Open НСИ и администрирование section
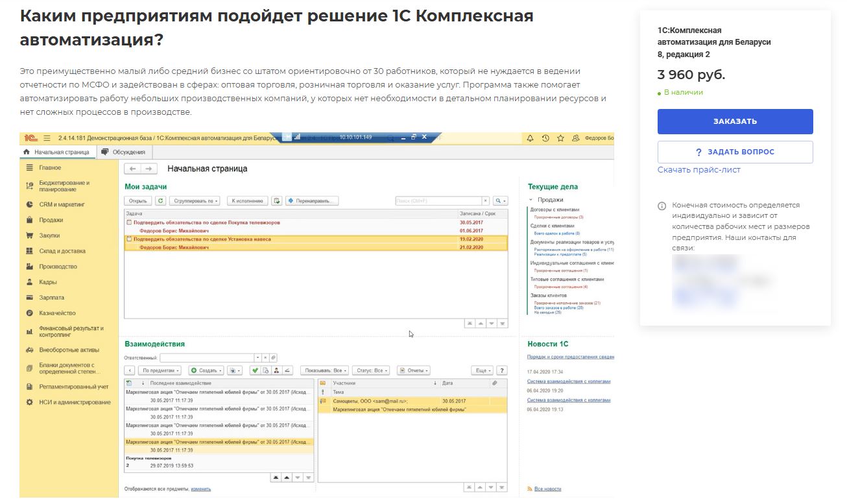The height and width of the screenshot is (504, 847). click(x=74, y=402)
